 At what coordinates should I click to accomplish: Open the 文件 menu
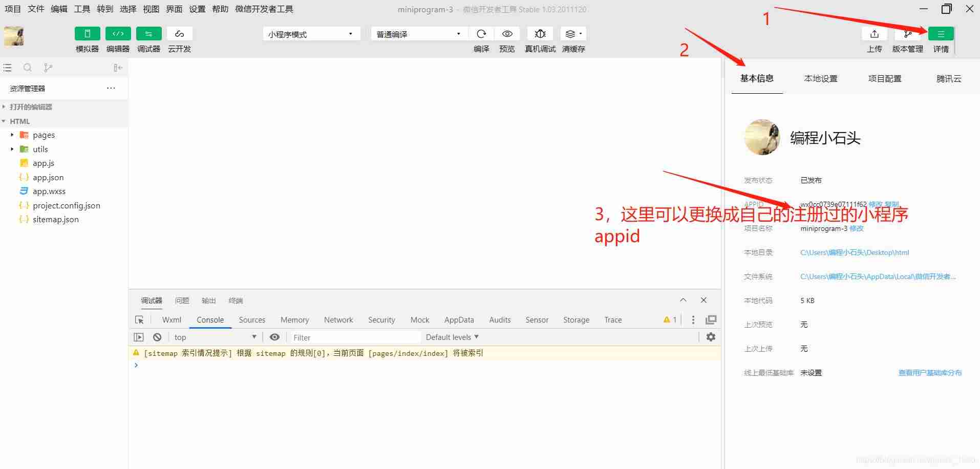click(36, 9)
